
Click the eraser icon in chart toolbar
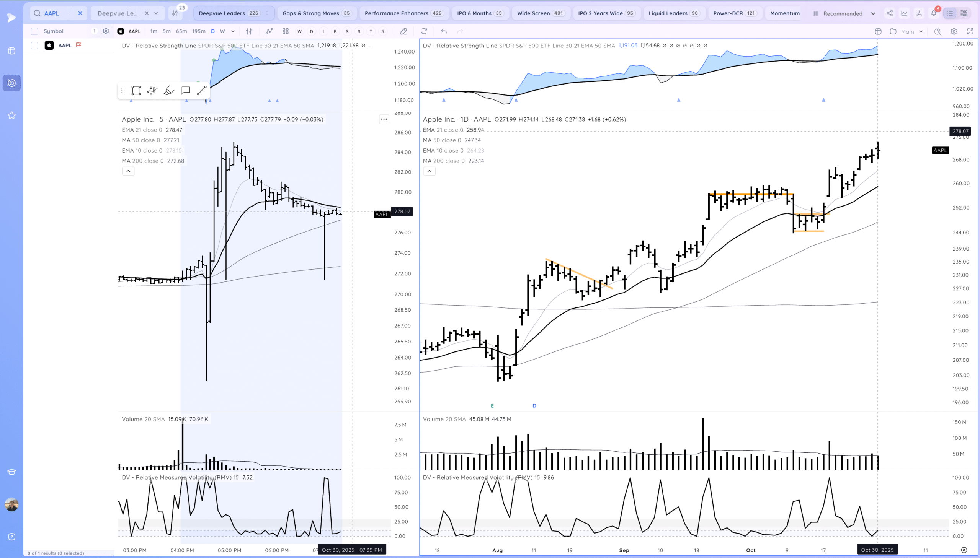tap(403, 31)
